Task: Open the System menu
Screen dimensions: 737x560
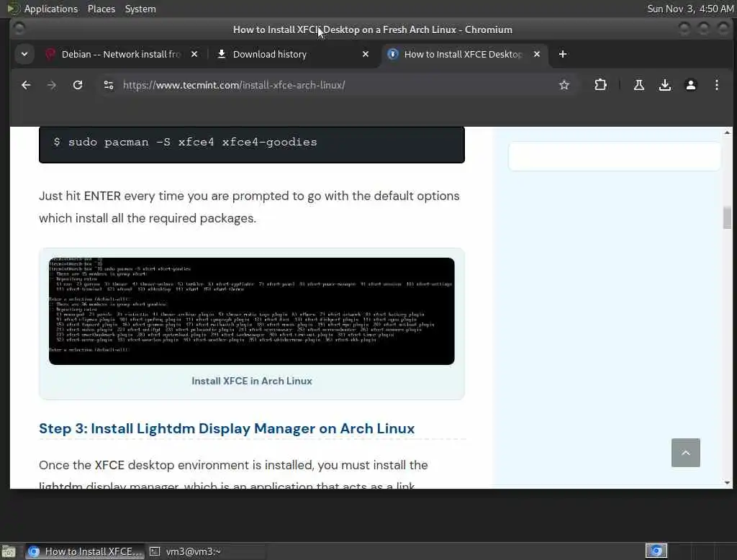Action: click(140, 9)
